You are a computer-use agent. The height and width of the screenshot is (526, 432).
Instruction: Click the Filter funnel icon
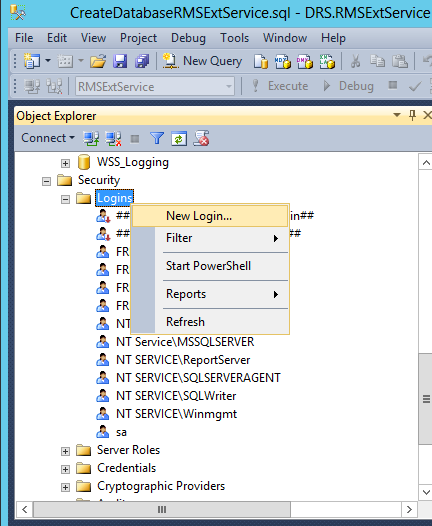tap(157, 138)
